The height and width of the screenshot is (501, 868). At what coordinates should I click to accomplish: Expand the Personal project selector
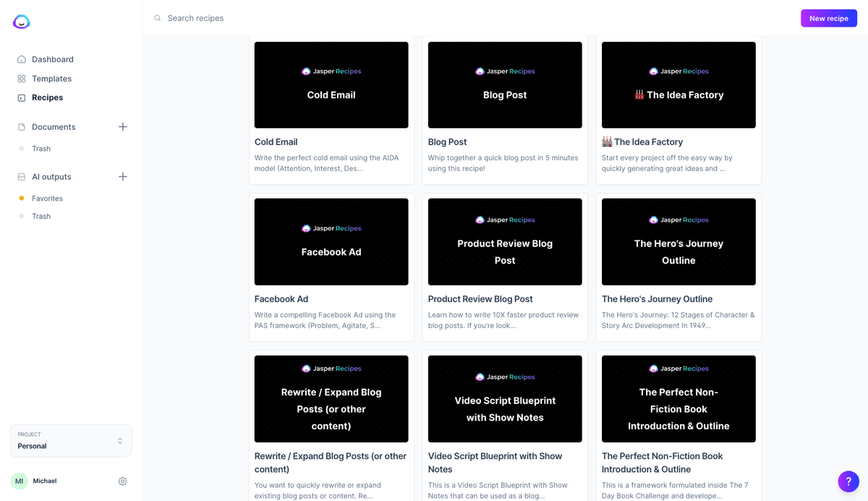(71, 441)
